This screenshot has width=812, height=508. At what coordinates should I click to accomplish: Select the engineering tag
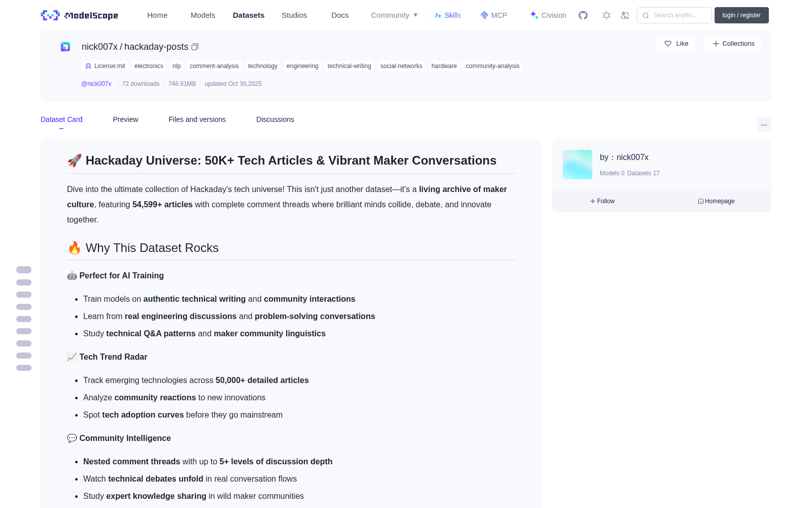coord(302,66)
